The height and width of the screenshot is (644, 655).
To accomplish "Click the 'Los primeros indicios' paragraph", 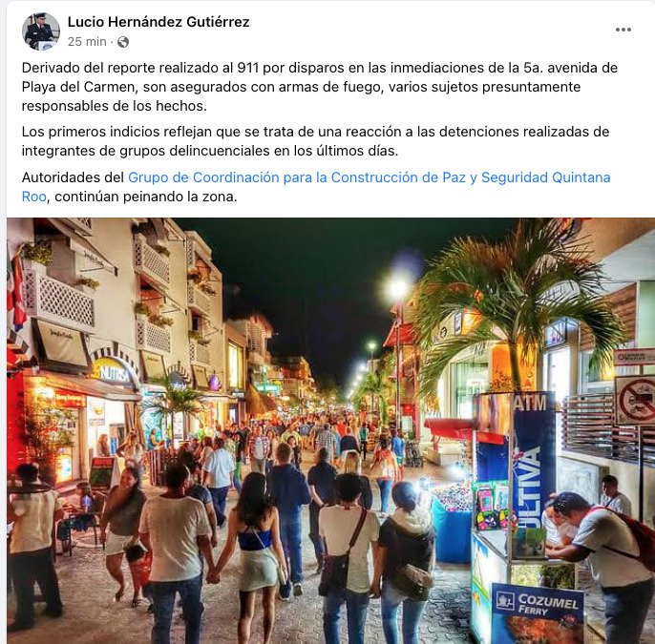I will (x=315, y=141).
